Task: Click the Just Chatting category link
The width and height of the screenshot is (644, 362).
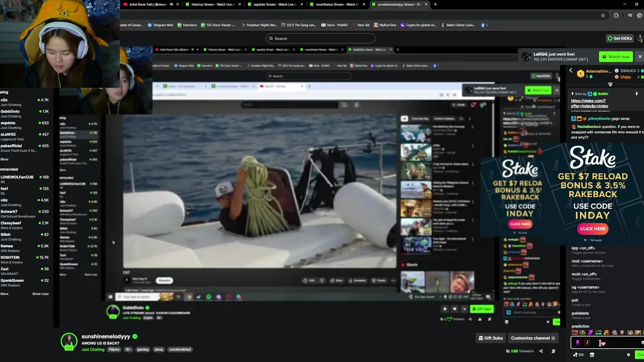Action: point(93,349)
